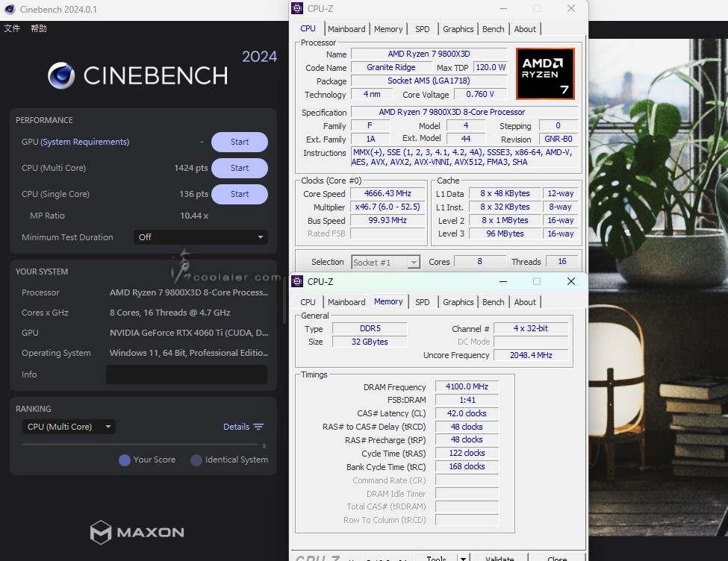Screen dimensions: 728x561
Task: Click the Core Speed value 4666.43 MHz
Action: 388,193
